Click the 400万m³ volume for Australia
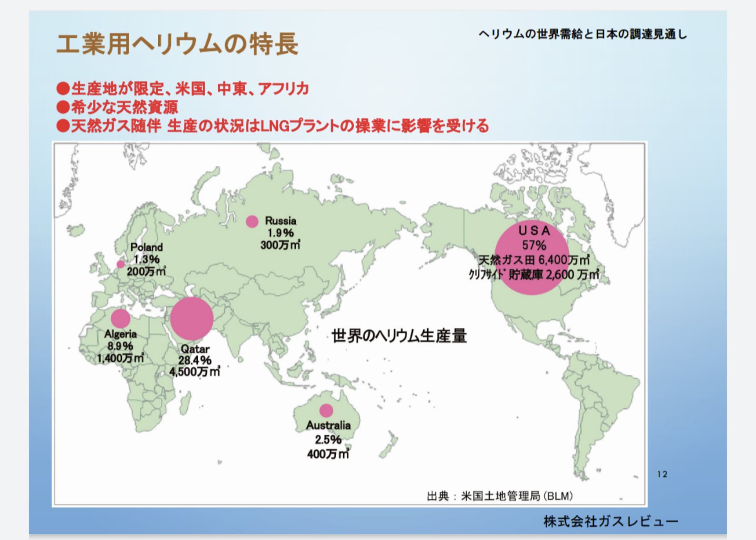The height and width of the screenshot is (540, 756). pyautogui.click(x=328, y=454)
